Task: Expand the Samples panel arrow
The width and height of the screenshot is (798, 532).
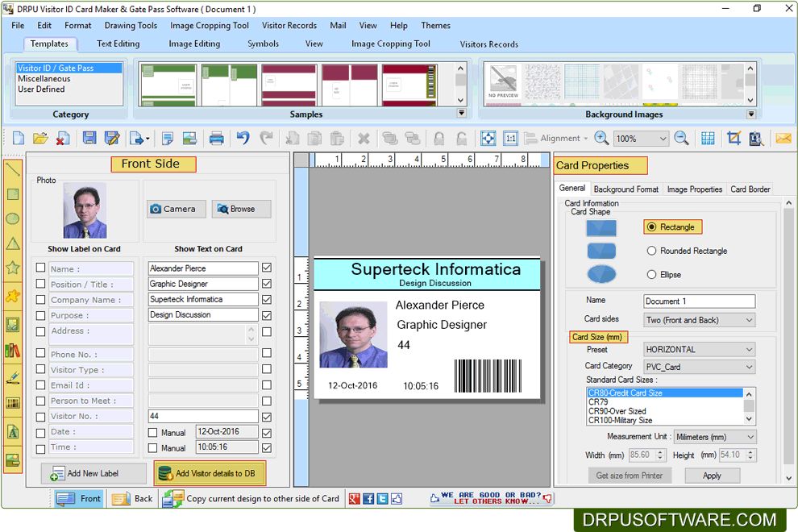Action: [x=462, y=113]
